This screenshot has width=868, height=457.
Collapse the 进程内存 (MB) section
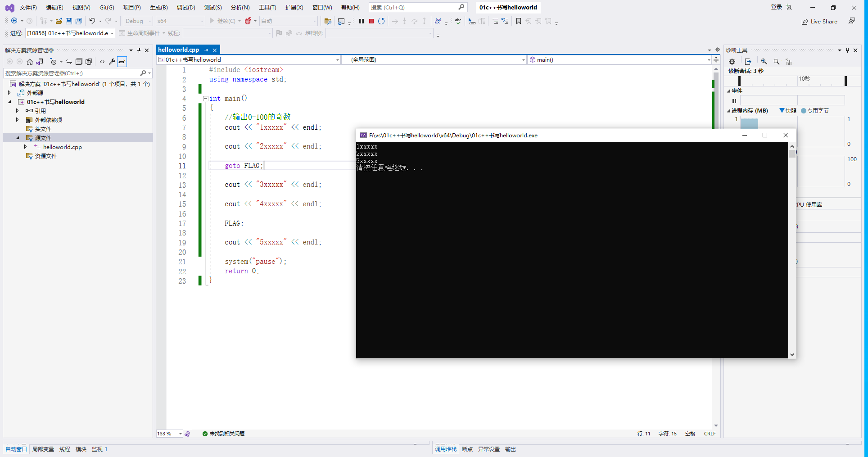728,111
